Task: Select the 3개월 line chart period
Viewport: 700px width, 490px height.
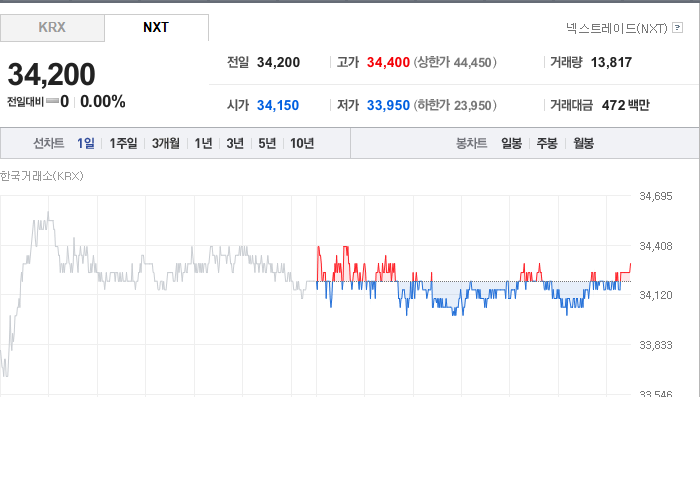Action: pos(166,143)
